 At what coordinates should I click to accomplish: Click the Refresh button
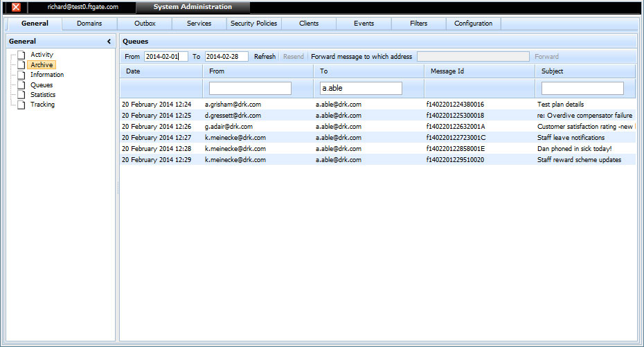265,57
